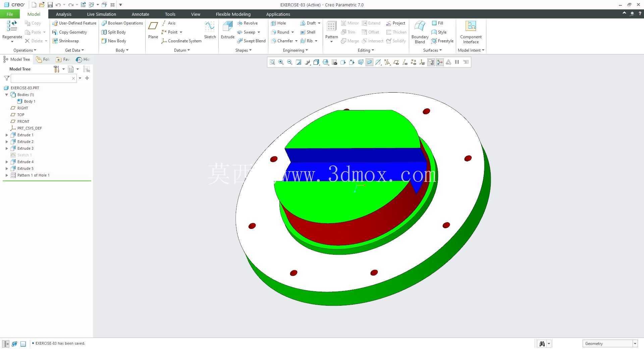
Task: Click the Axis datum tool
Action: 168,23
